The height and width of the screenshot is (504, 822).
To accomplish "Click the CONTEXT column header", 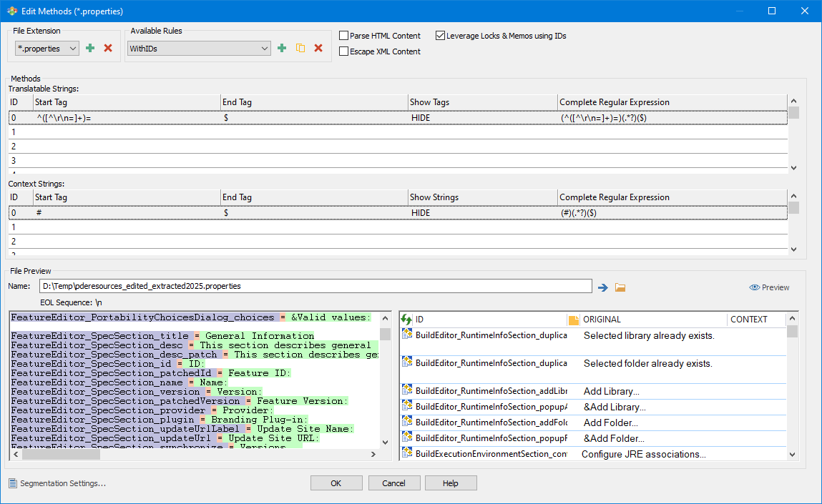I will (749, 320).
